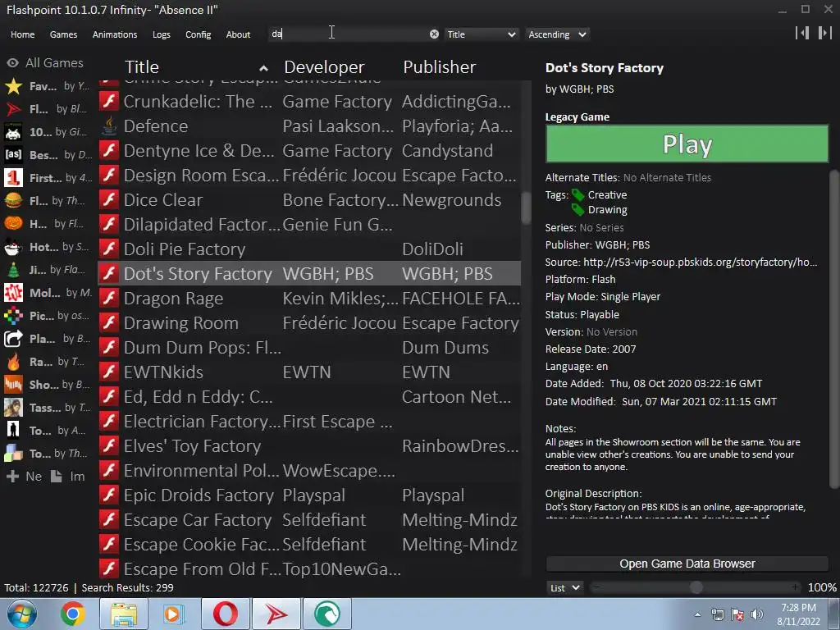Select the Dice Clear game row
The width and height of the screenshot is (840, 630).
click(x=309, y=200)
